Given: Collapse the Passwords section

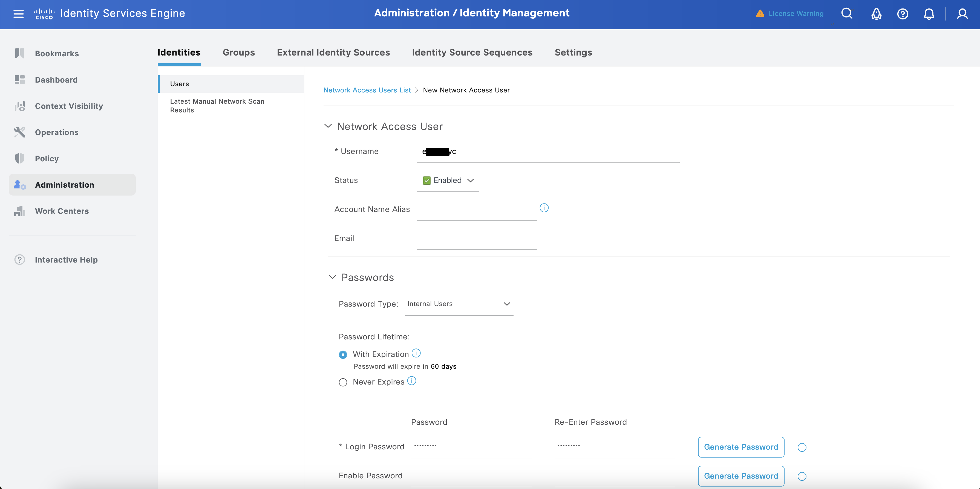Looking at the screenshot, I should (332, 277).
